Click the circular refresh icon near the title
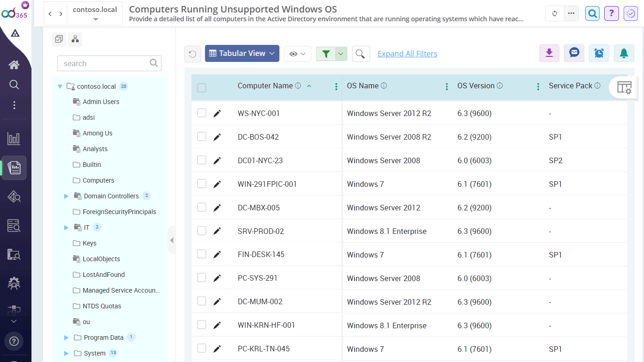The image size is (644, 362). [554, 13]
